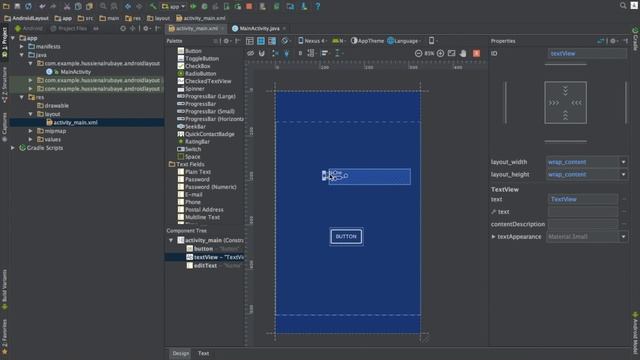Viewport: 640px width, 360px height.
Task: Select the Android project view tab
Action: click(29, 29)
